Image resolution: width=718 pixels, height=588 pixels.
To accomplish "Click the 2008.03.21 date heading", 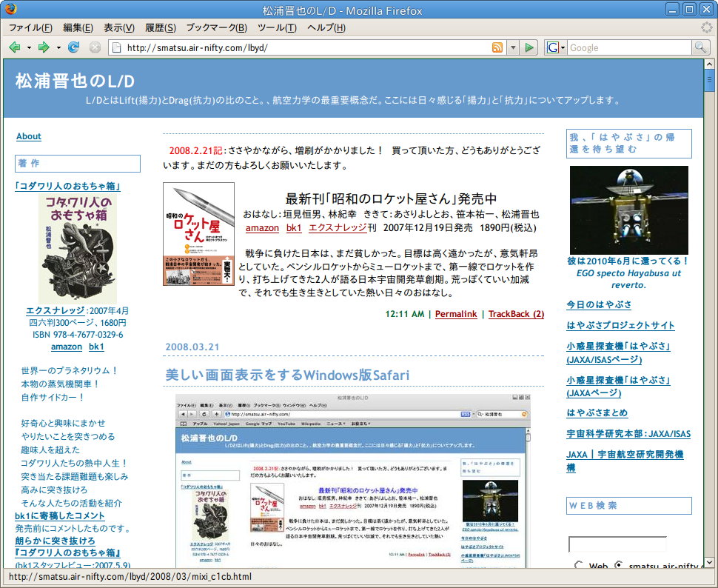I will pyautogui.click(x=192, y=347).
